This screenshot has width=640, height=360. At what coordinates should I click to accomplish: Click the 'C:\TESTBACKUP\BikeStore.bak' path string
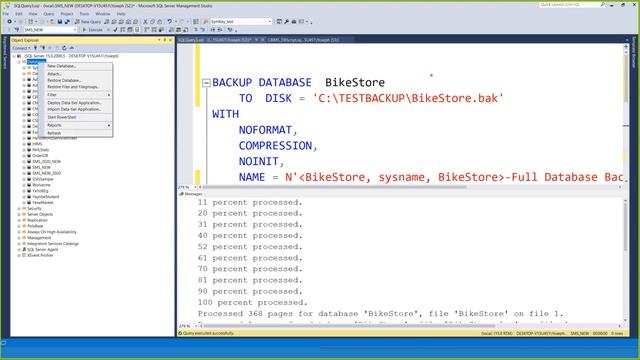coord(408,99)
